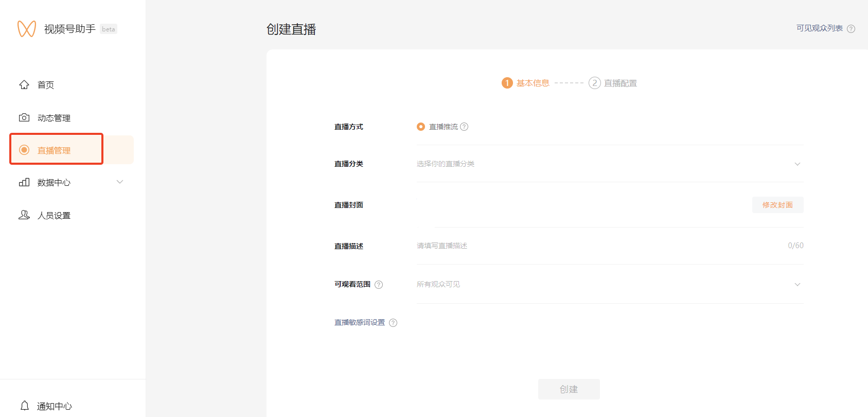Click the 修改封面 button

[x=777, y=205]
